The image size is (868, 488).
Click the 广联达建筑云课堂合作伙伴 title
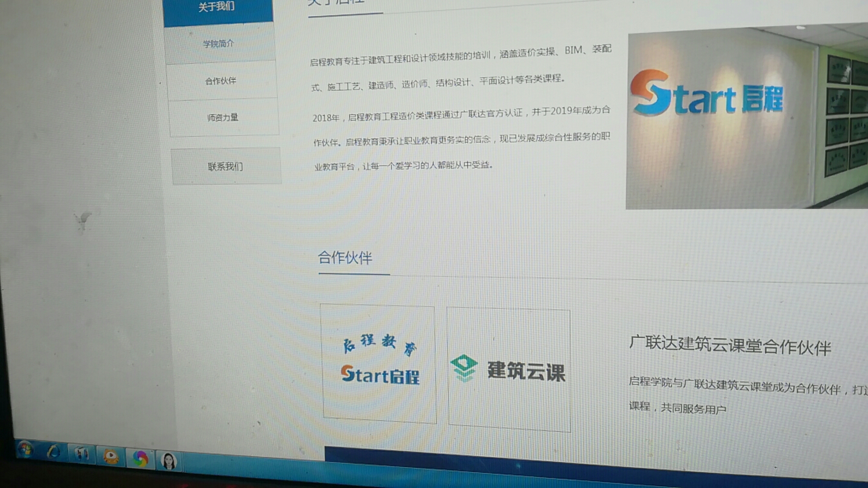[x=730, y=345]
